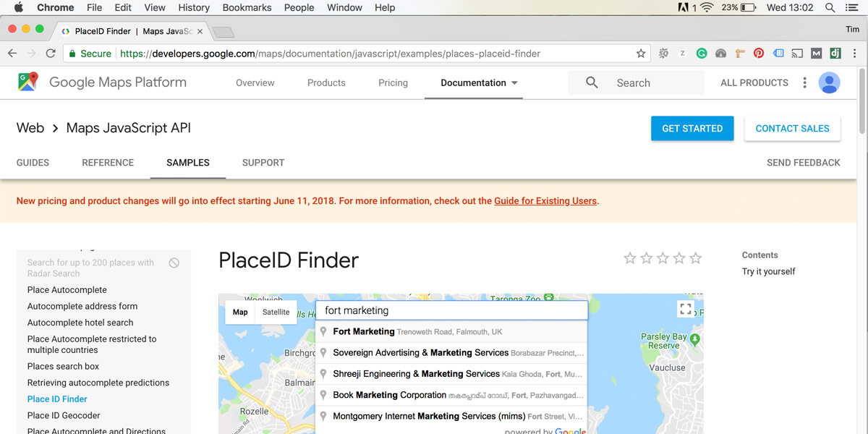Open the Django extension icon

835,54
